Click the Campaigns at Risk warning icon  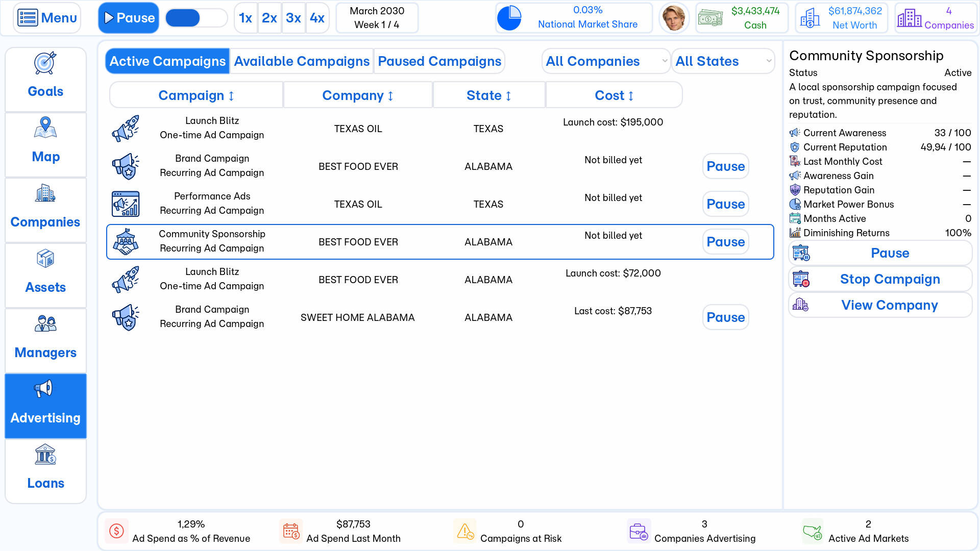point(465,531)
